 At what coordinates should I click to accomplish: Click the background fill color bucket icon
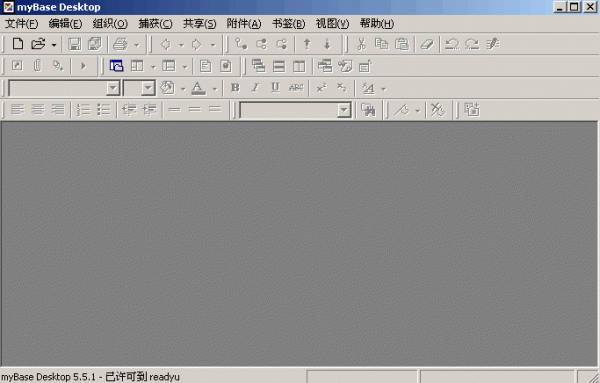point(167,88)
